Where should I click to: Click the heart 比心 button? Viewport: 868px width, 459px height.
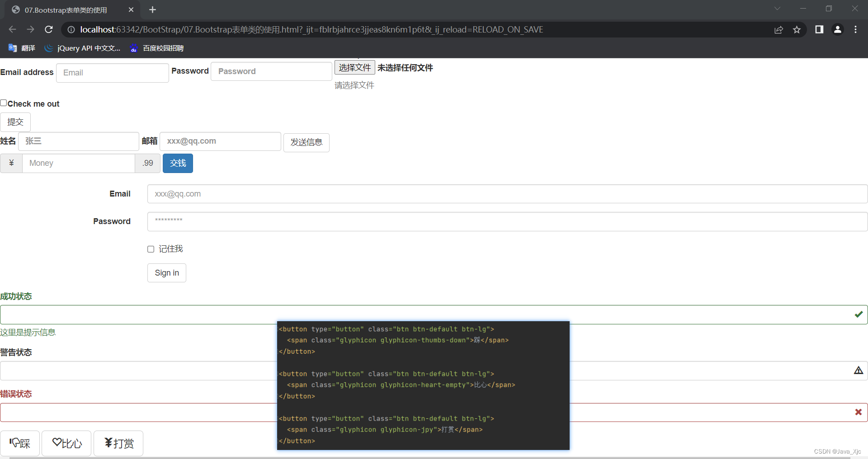pyautogui.click(x=67, y=443)
